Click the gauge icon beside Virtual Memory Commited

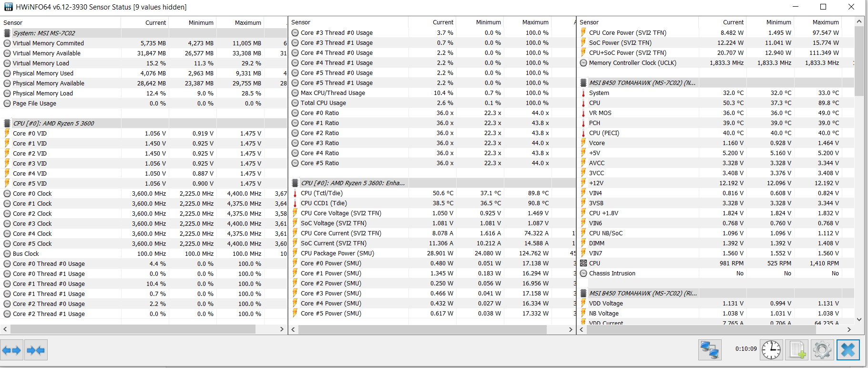pos(7,43)
